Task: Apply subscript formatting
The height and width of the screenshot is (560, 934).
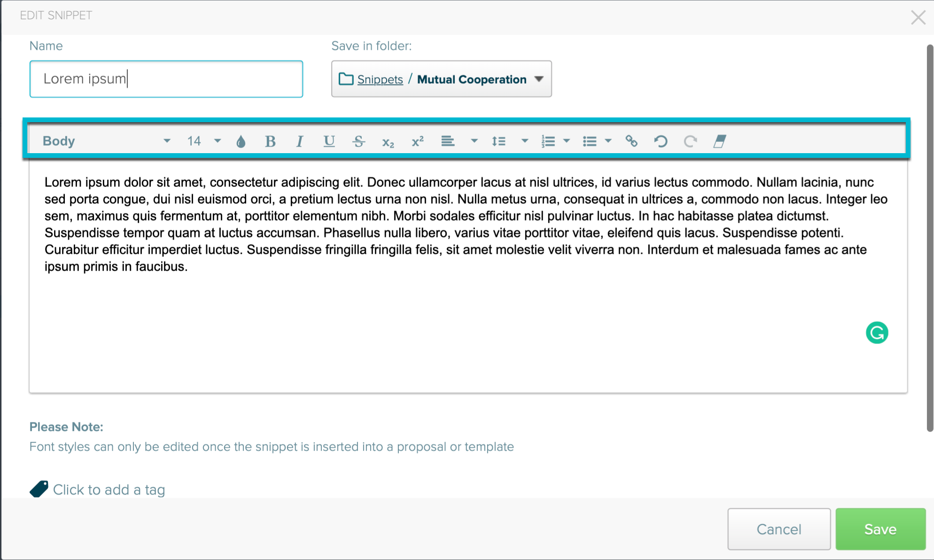Action: [x=388, y=142]
